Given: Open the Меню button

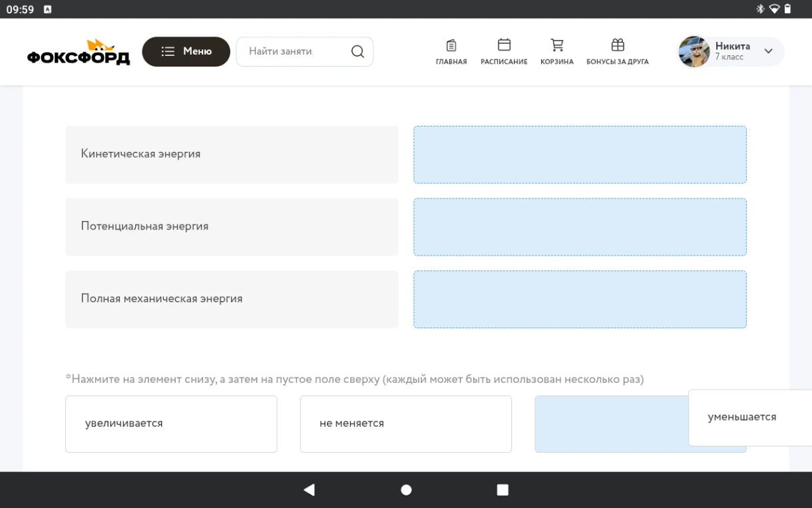Looking at the screenshot, I should (186, 51).
